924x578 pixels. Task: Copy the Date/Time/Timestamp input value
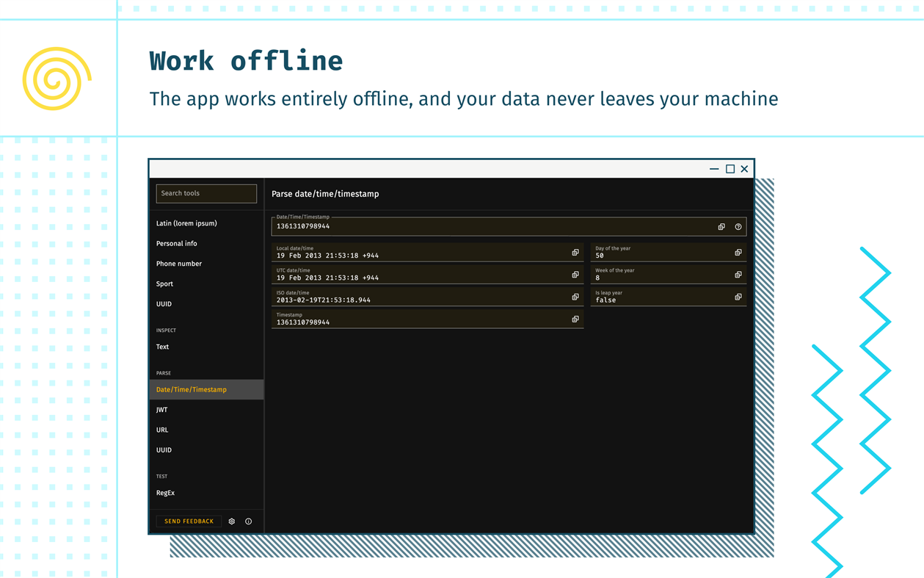click(x=721, y=227)
